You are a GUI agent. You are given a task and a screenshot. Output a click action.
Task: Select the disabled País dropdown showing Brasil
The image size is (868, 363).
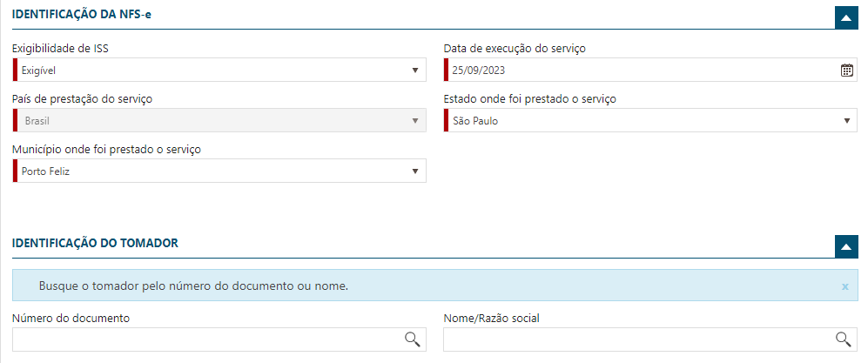click(x=219, y=121)
